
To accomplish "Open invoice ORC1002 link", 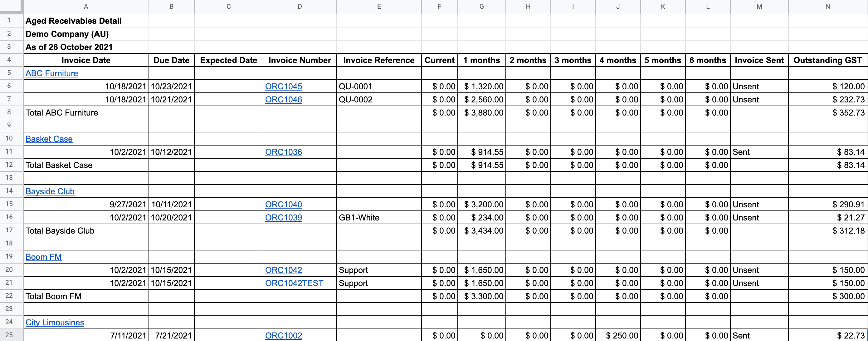I will [283, 336].
